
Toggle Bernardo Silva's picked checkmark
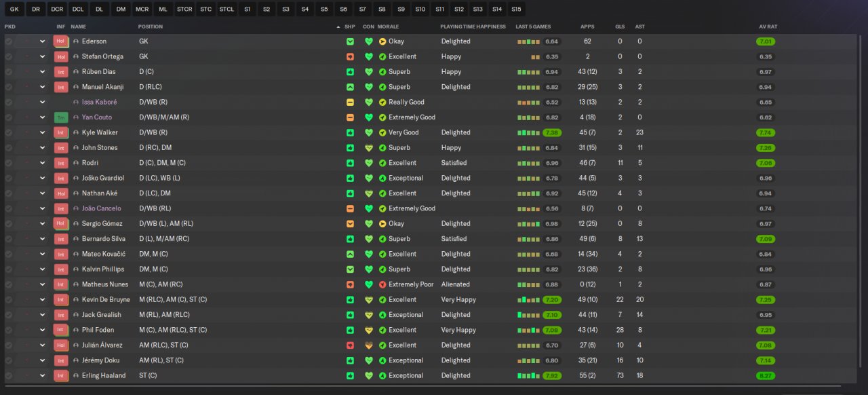(x=9, y=239)
